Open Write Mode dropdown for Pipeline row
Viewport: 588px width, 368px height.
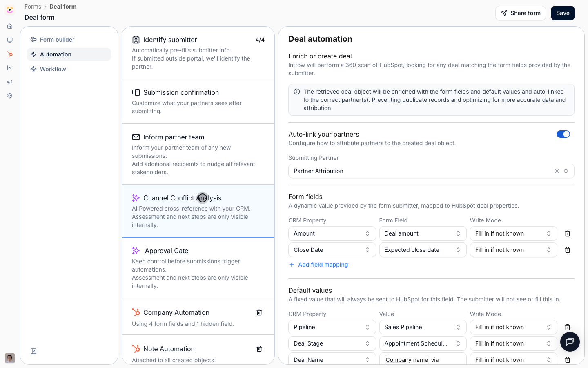[x=513, y=327]
